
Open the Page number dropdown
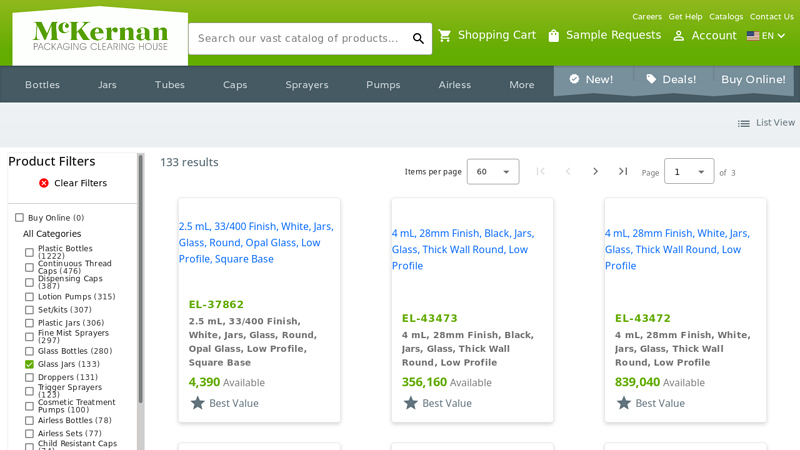(x=689, y=171)
